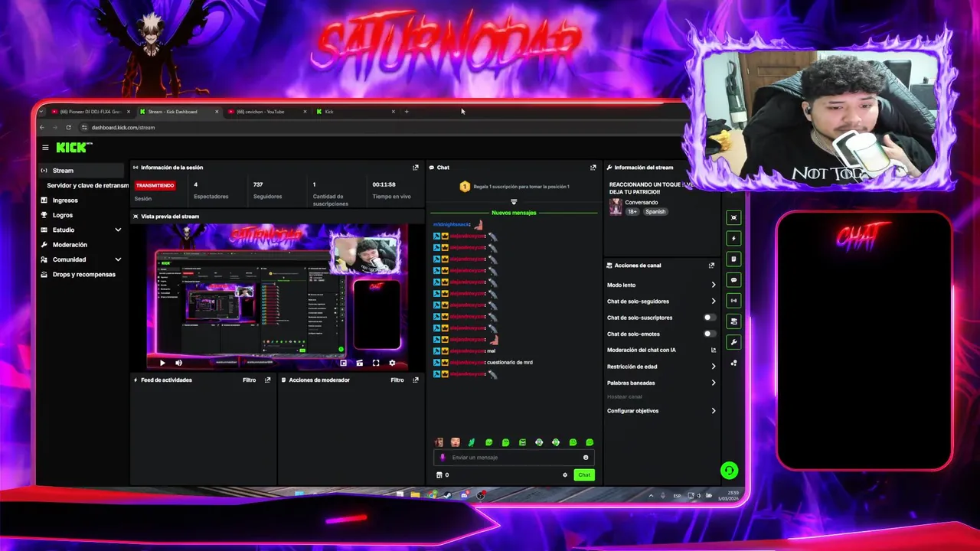Click Filtro in Feed de actividades

(x=250, y=380)
